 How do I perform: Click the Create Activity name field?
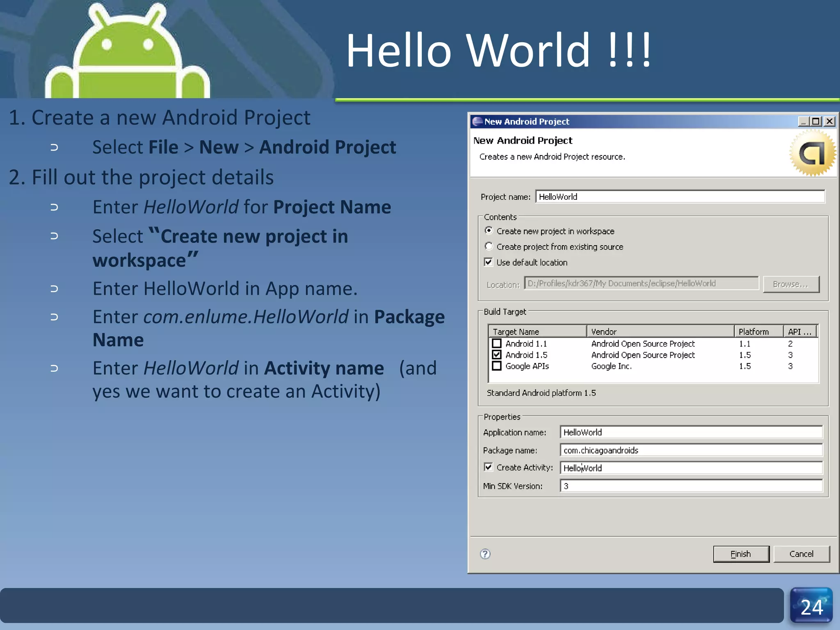pos(691,468)
